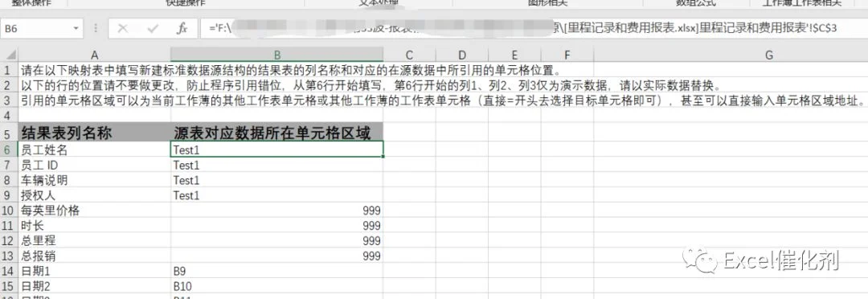
Task: Select the cell 员工 ID
Action: [x=95, y=165]
